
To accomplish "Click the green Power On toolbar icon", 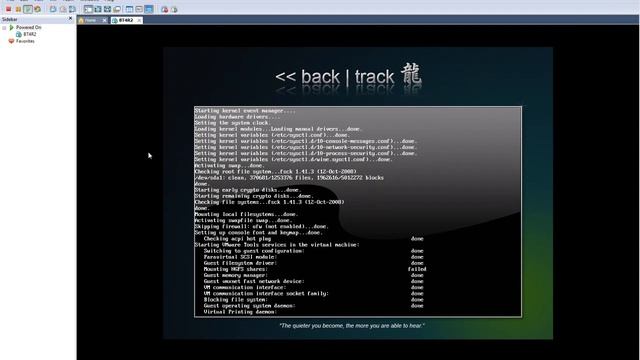I will [x=28, y=9].
